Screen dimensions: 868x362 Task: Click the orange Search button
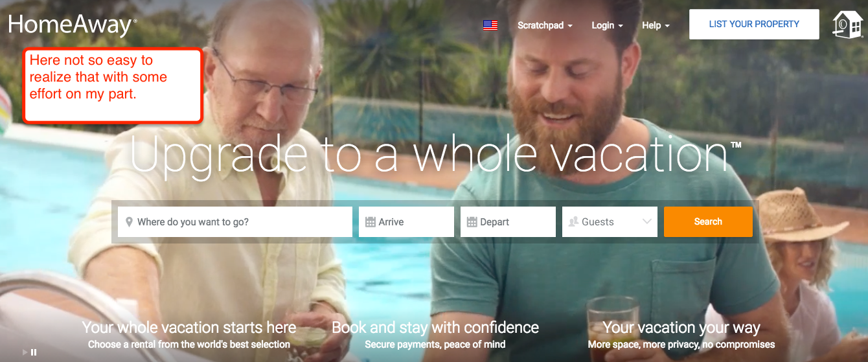(708, 221)
